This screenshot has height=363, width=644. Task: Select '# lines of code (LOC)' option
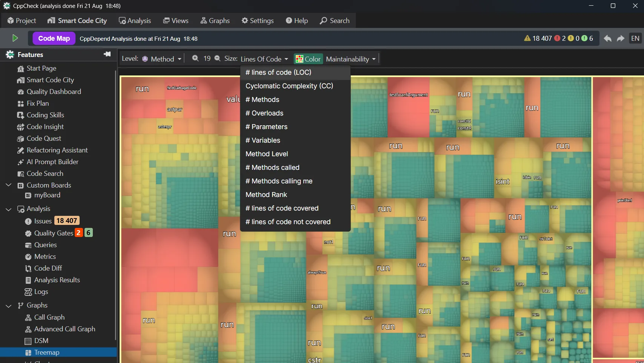click(x=295, y=72)
